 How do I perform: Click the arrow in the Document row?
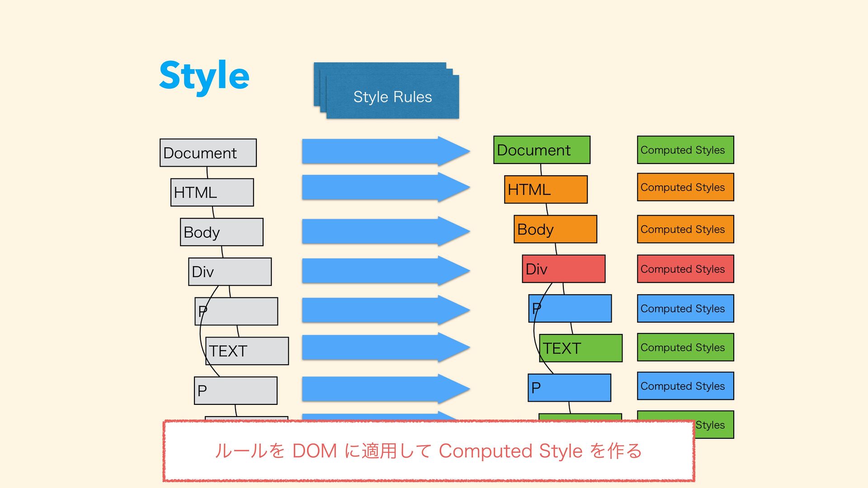coord(386,151)
